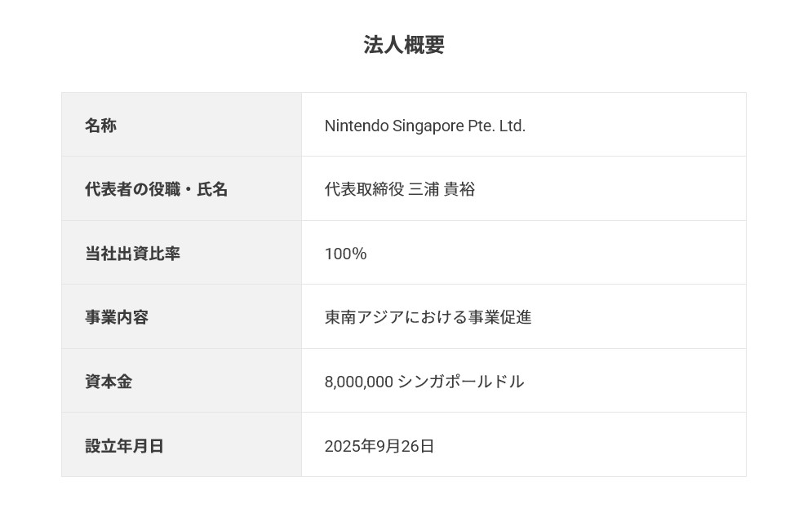Select the 資本金 row label
The height and width of the screenshot is (508, 812).
pyautogui.click(x=109, y=382)
